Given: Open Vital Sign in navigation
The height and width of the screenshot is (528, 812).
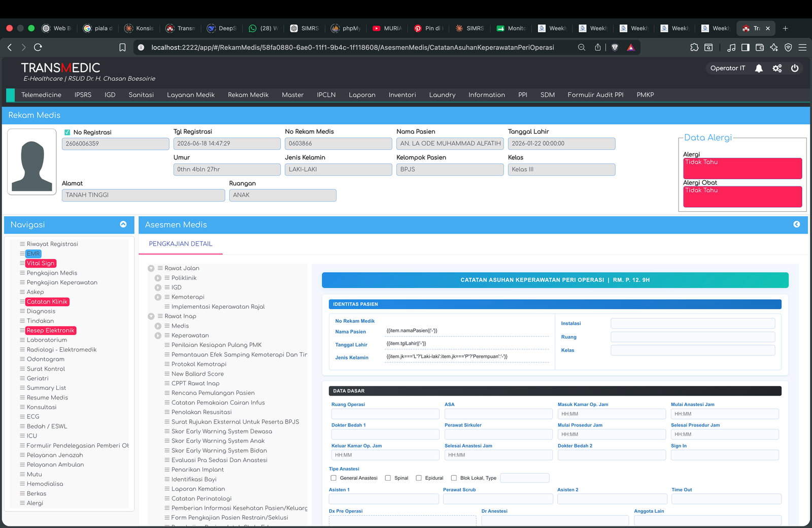Looking at the screenshot, I should pyautogui.click(x=41, y=263).
